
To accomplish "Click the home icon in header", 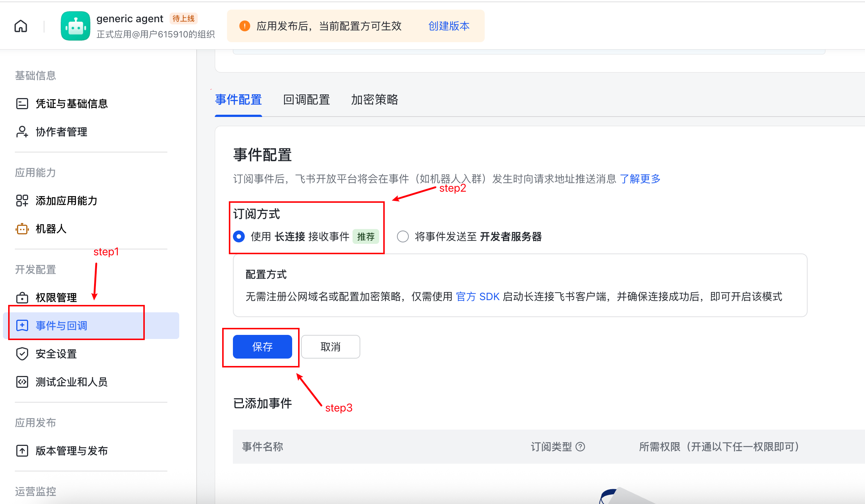I will 21,26.
